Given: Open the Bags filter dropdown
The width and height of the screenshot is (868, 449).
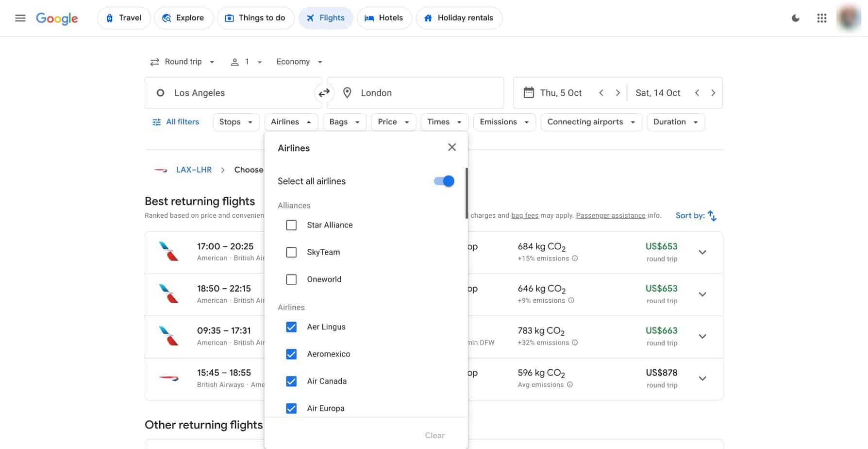Looking at the screenshot, I should point(344,122).
